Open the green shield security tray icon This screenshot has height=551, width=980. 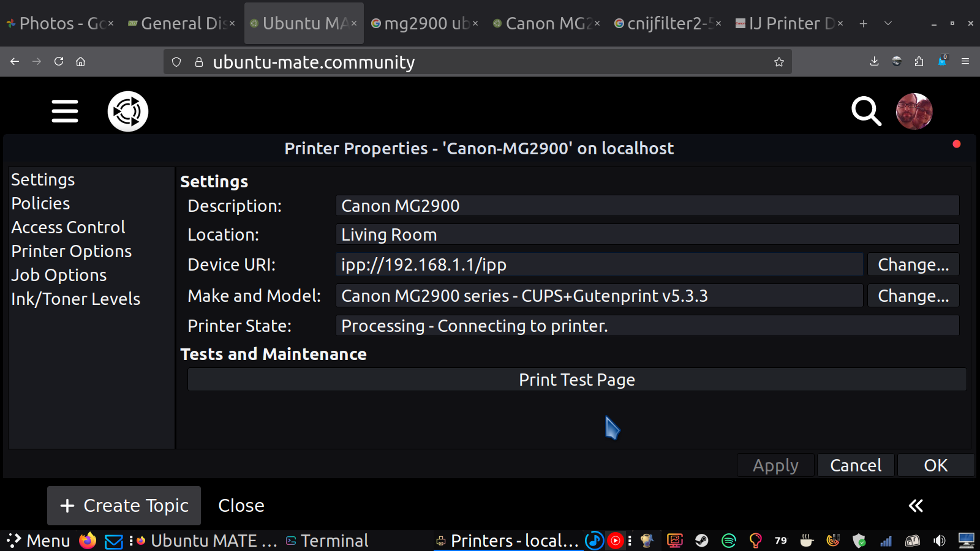click(x=859, y=541)
